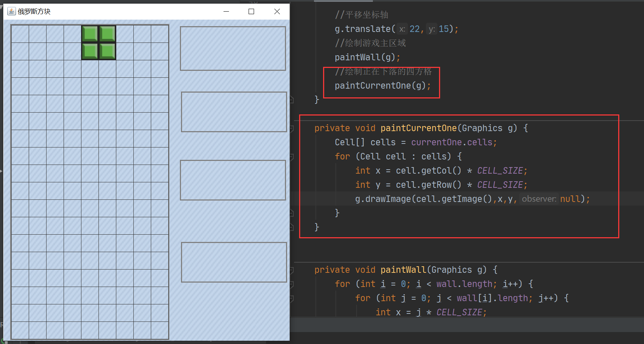
Task: Click the observer: parameter hint
Action: click(x=539, y=199)
